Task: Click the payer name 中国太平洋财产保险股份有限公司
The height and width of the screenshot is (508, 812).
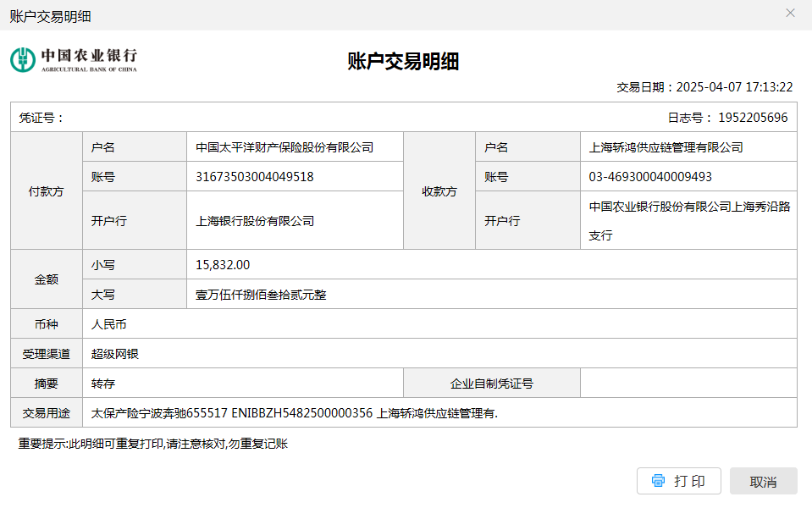Action: click(x=284, y=147)
